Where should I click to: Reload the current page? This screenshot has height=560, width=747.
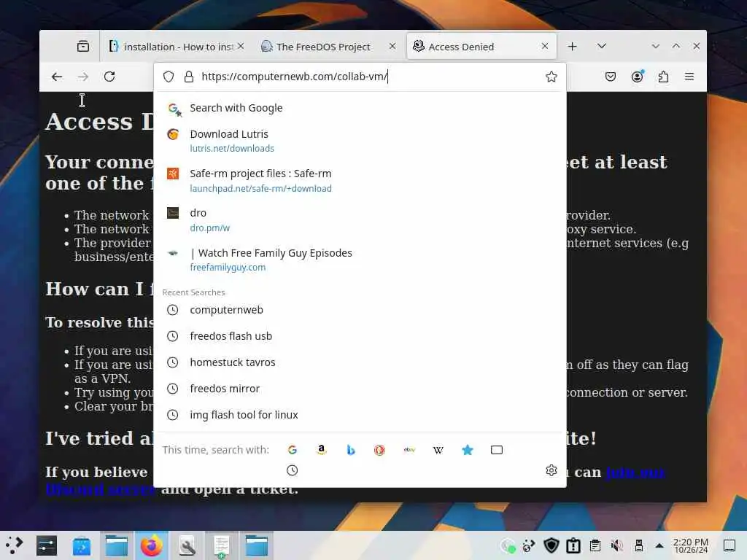109,77
